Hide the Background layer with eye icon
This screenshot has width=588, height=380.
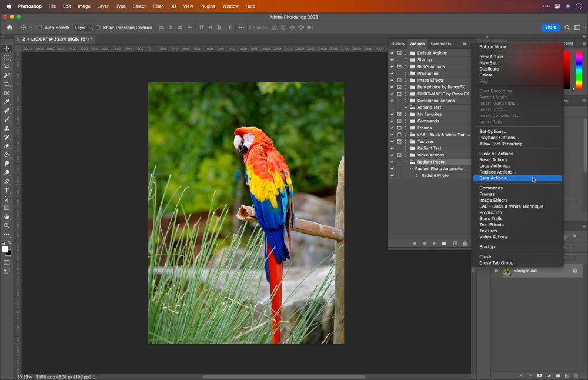(496, 271)
